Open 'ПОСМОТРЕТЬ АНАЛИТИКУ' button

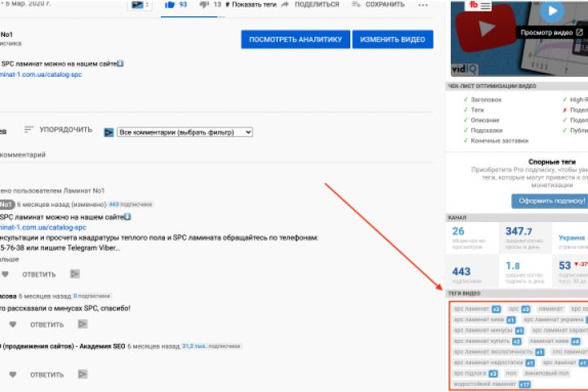[296, 39]
